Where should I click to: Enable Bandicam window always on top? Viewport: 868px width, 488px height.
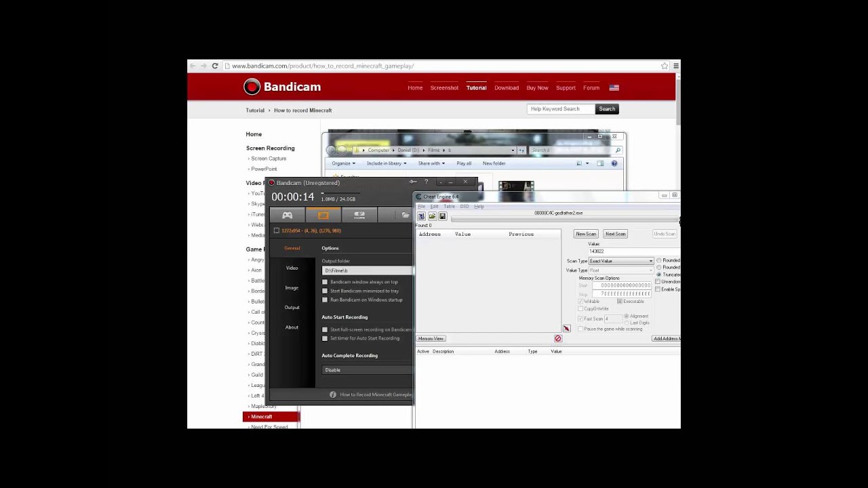tap(325, 282)
